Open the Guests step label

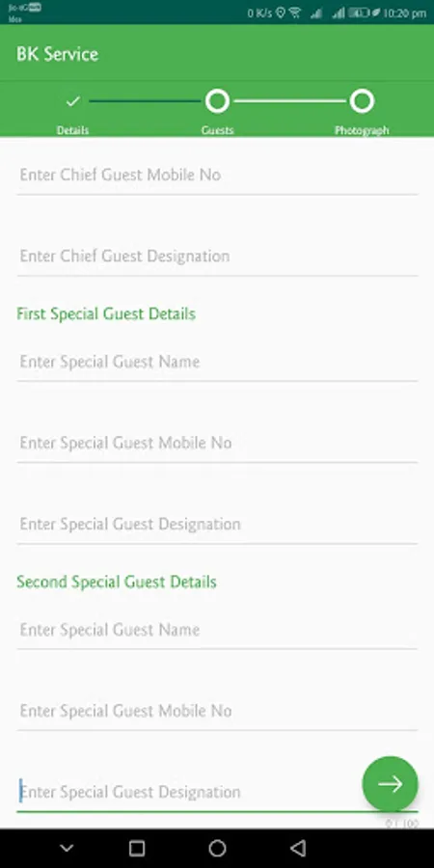(x=217, y=130)
